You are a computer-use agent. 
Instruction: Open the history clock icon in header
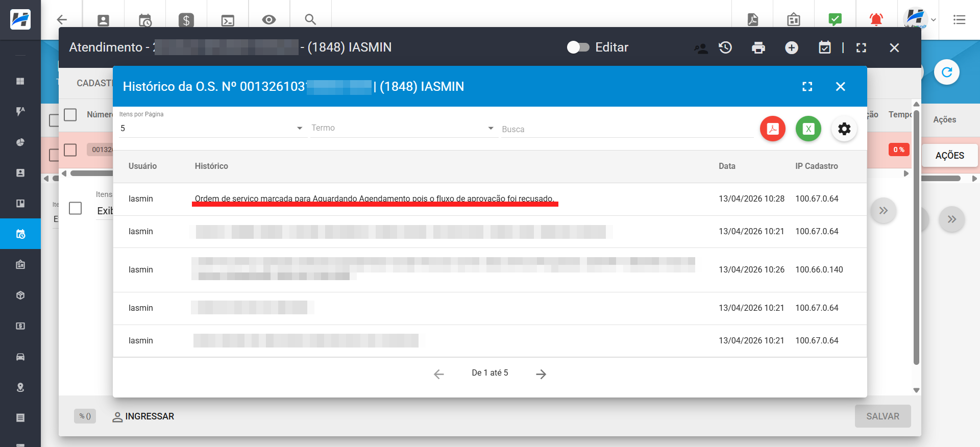pyautogui.click(x=725, y=48)
